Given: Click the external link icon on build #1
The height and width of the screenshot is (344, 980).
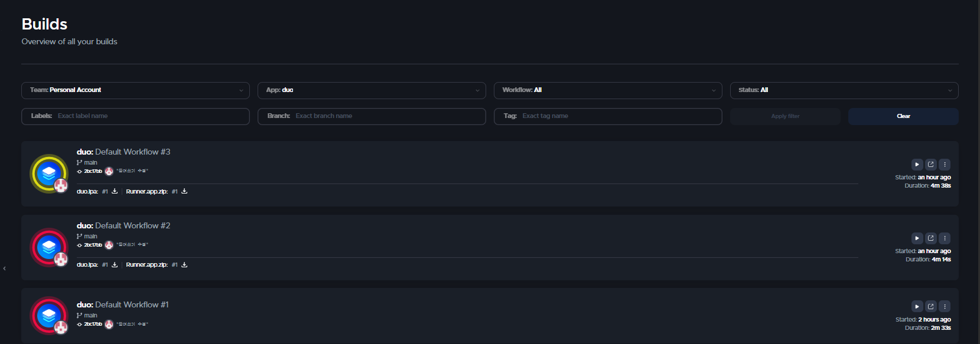Looking at the screenshot, I should 930,306.
